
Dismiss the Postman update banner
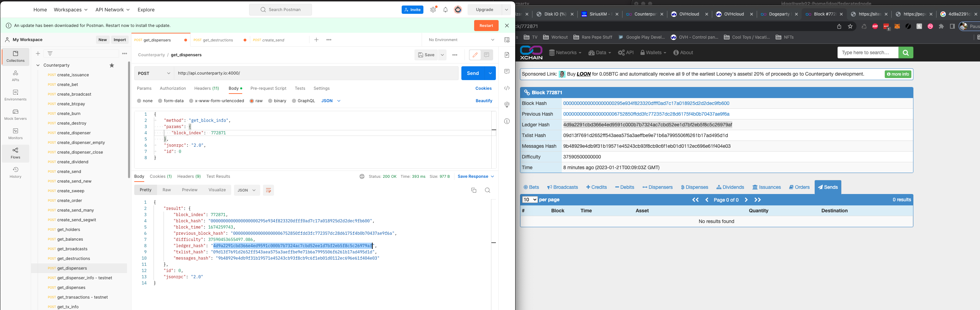point(507,26)
